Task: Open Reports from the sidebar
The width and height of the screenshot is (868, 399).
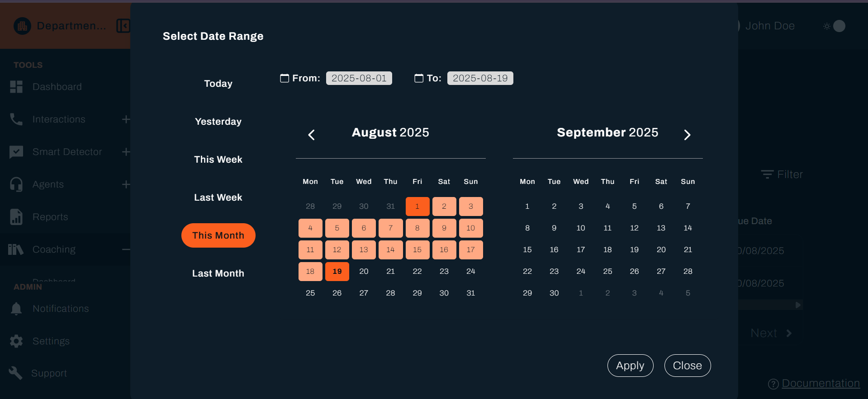Action: [50, 217]
